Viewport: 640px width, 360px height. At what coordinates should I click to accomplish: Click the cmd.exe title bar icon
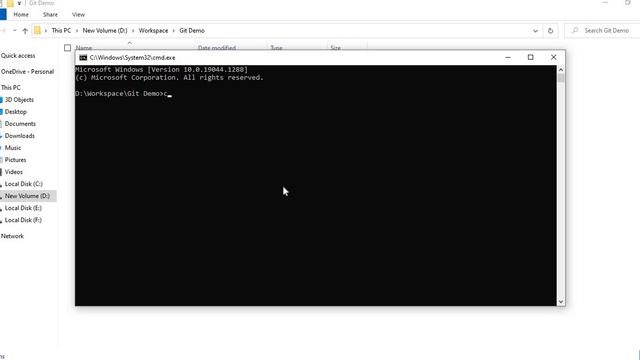click(83, 58)
